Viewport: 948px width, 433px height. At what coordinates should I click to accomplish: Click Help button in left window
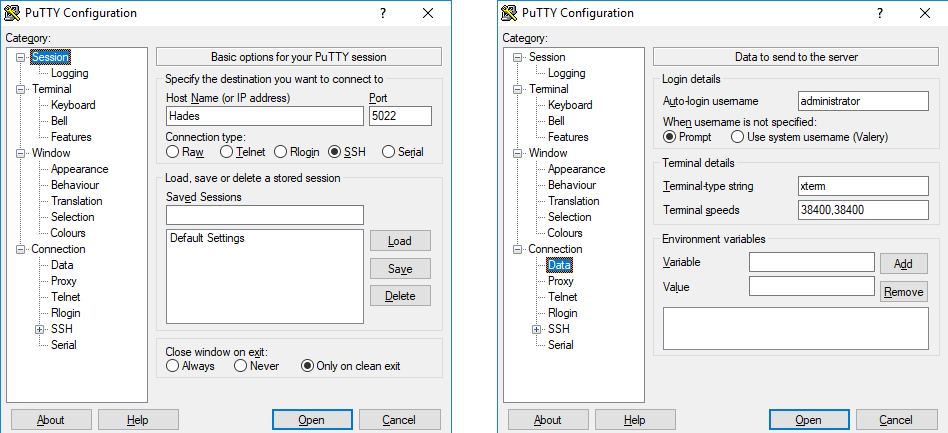(x=138, y=420)
